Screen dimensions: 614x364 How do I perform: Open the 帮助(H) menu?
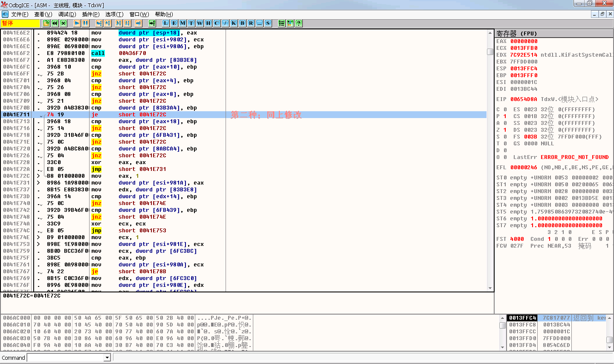164,14
